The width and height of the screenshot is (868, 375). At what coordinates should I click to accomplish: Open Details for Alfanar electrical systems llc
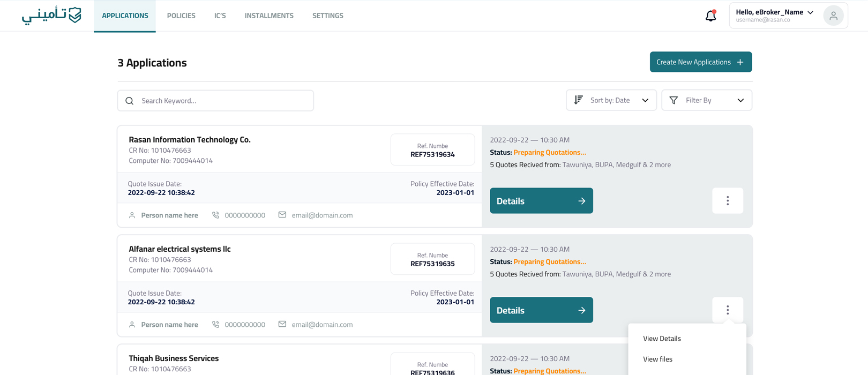coord(541,310)
